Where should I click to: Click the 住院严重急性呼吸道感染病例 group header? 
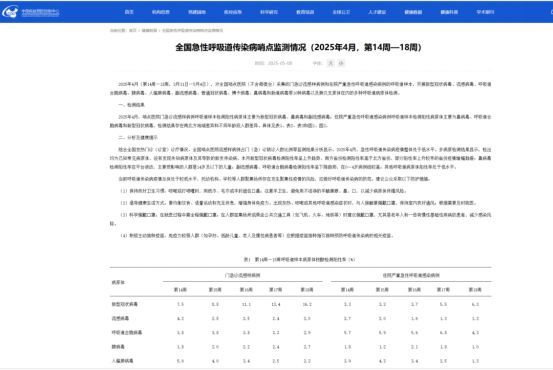(411, 275)
